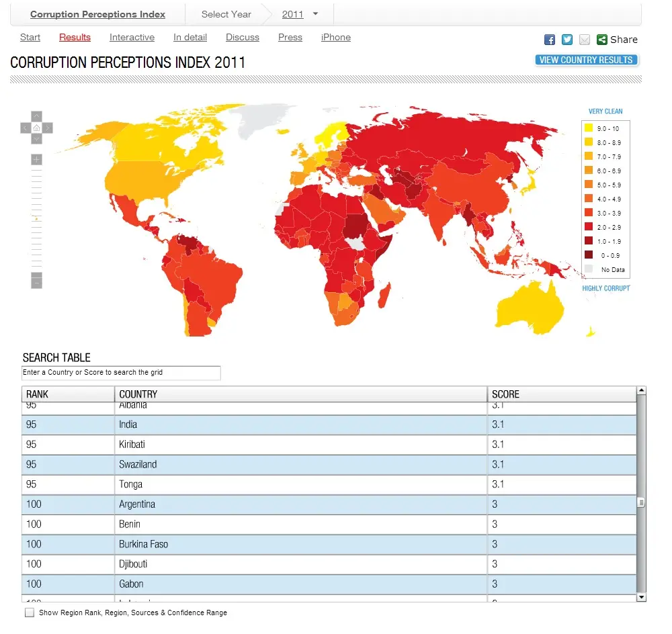The image size is (672, 634).
Task: Click the table scrollbar thumb
Action: (x=641, y=502)
